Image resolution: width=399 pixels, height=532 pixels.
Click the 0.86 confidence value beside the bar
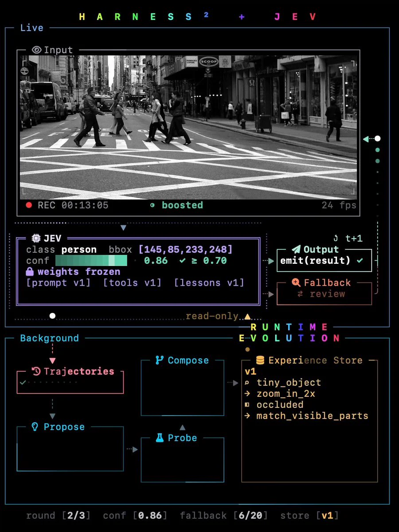pos(156,261)
